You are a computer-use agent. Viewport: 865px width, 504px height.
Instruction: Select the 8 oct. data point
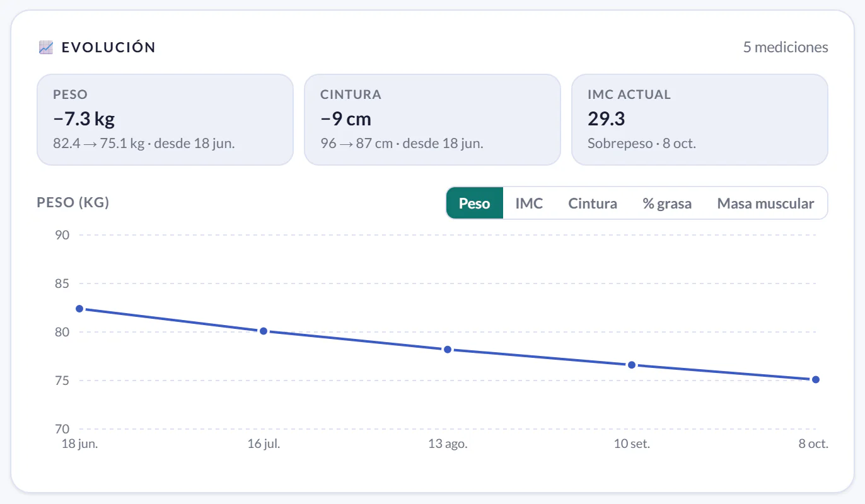[816, 379]
